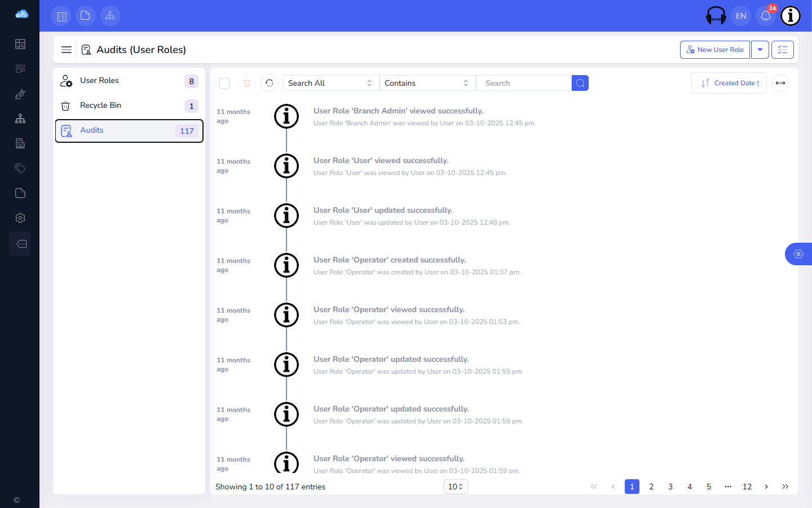This screenshot has height=508, width=812.
Task: Toggle the checklist view button
Action: [x=783, y=50]
